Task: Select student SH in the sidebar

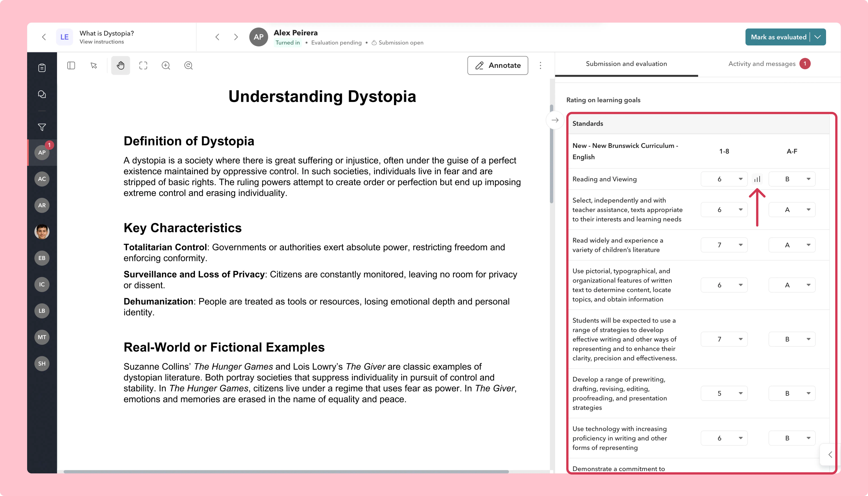Action: click(x=42, y=364)
